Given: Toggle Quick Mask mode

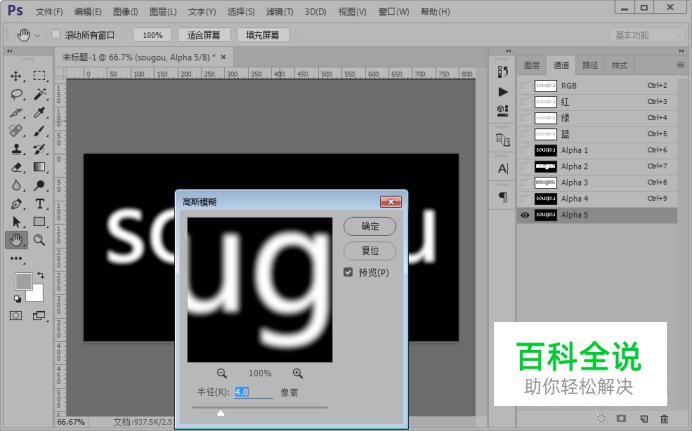Looking at the screenshot, I should (x=16, y=315).
